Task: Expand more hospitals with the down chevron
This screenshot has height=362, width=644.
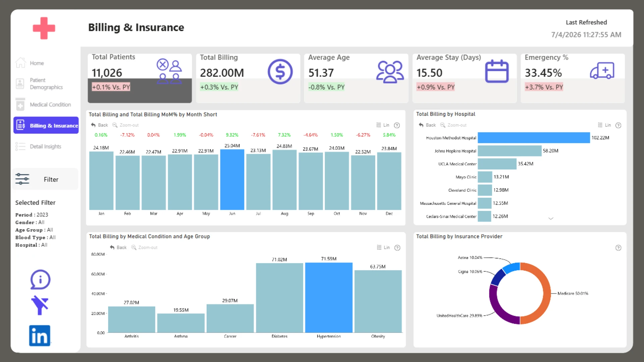Action: tap(551, 219)
